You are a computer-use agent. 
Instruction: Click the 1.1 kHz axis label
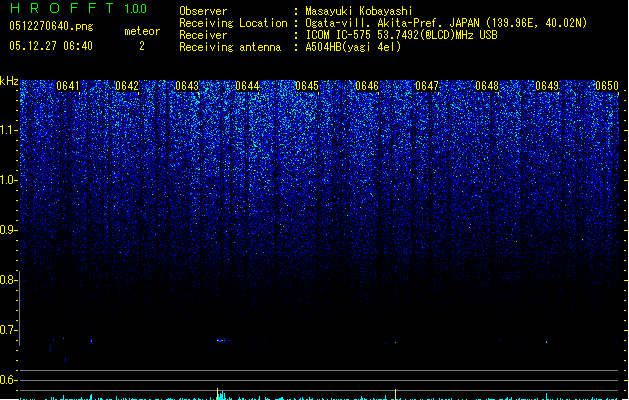(x=8, y=130)
